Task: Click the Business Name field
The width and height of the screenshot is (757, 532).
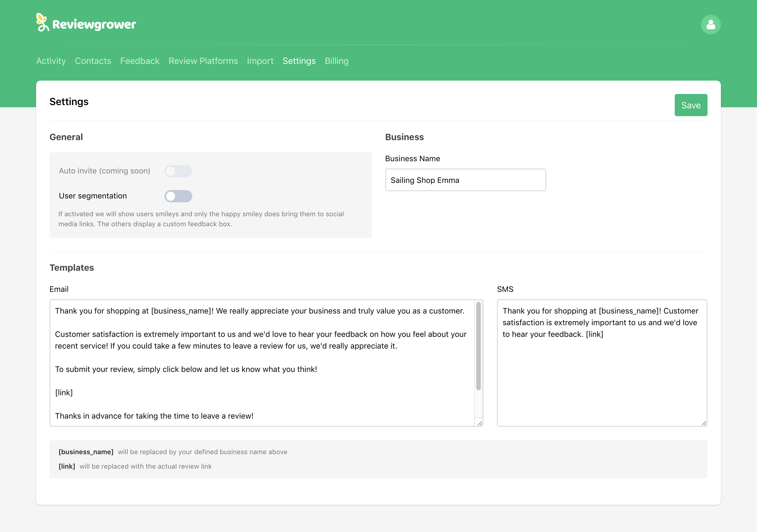Action: click(x=465, y=180)
